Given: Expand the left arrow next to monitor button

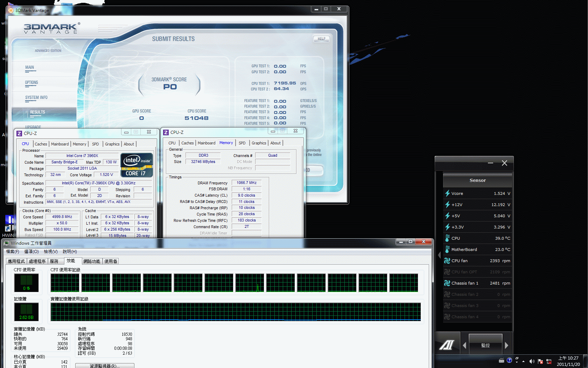Looking at the screenshot, I should click(464, 346).
